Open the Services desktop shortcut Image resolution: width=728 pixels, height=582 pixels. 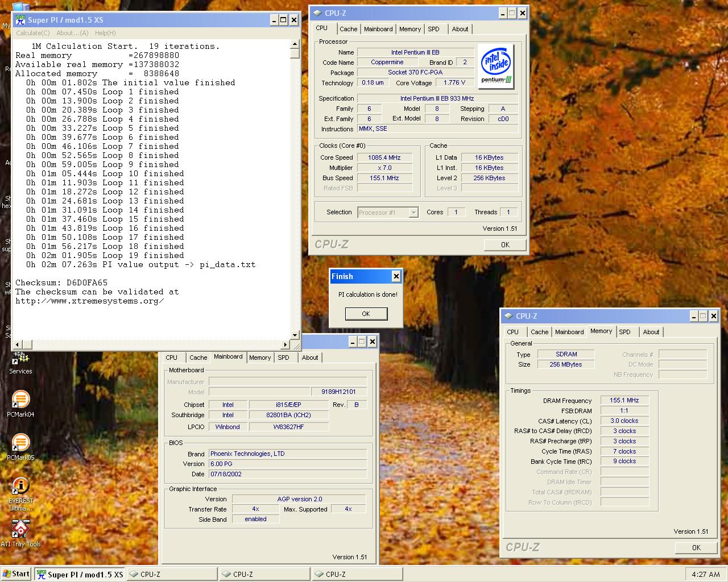click(20, 362)
